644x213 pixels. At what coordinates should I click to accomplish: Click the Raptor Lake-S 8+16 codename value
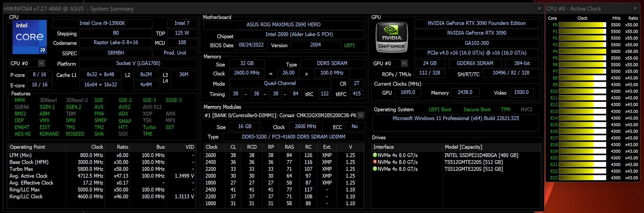(116, 43)
